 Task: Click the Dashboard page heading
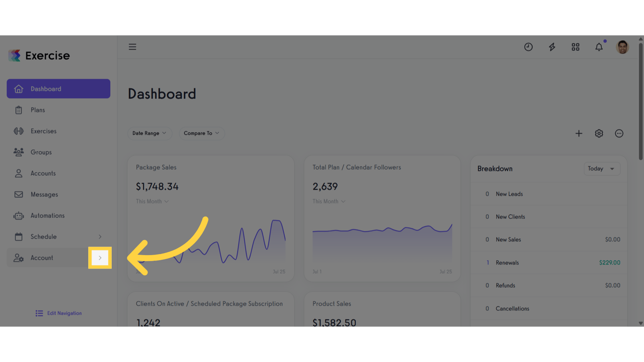(x=162, y=94)
